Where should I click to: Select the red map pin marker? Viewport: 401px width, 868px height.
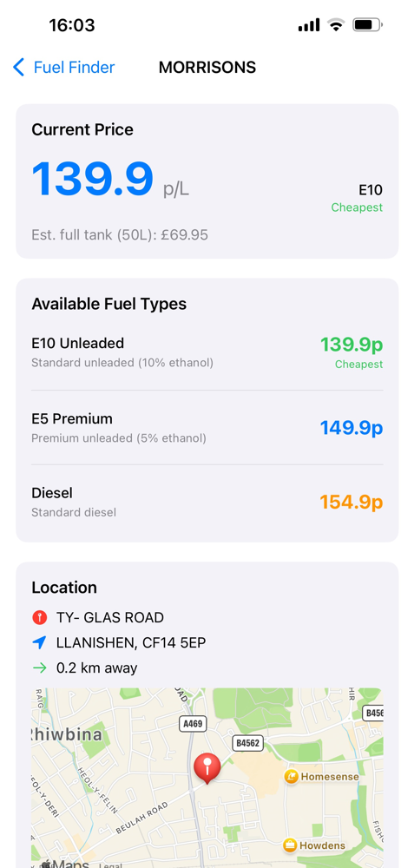207,769
